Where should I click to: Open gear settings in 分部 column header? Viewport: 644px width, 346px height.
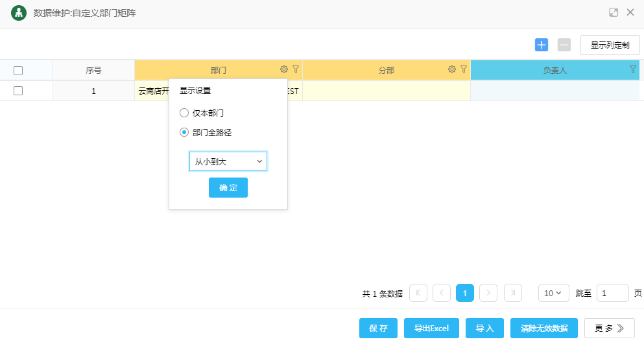point(452,69)
